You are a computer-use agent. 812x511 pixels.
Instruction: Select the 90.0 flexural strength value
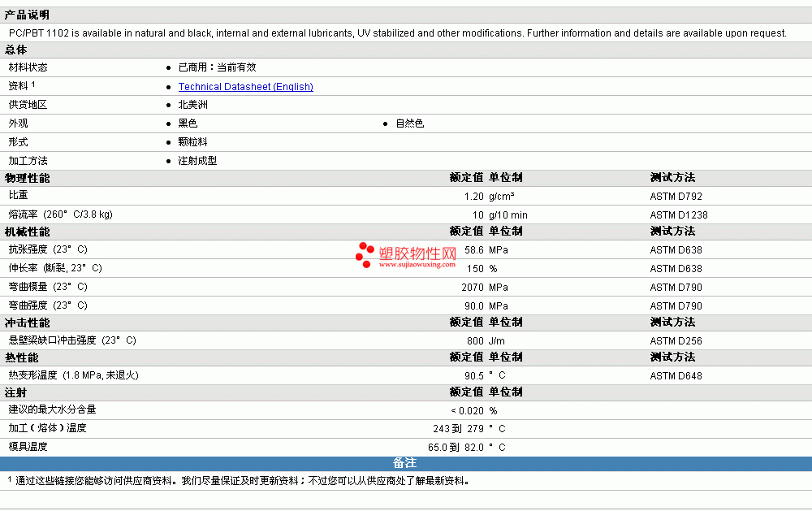(x=474, y=306)
